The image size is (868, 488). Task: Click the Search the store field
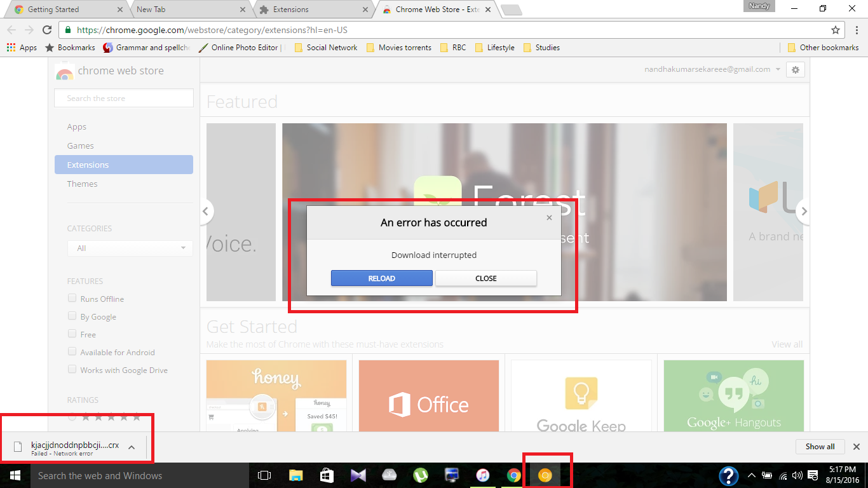tap(124, 98)
